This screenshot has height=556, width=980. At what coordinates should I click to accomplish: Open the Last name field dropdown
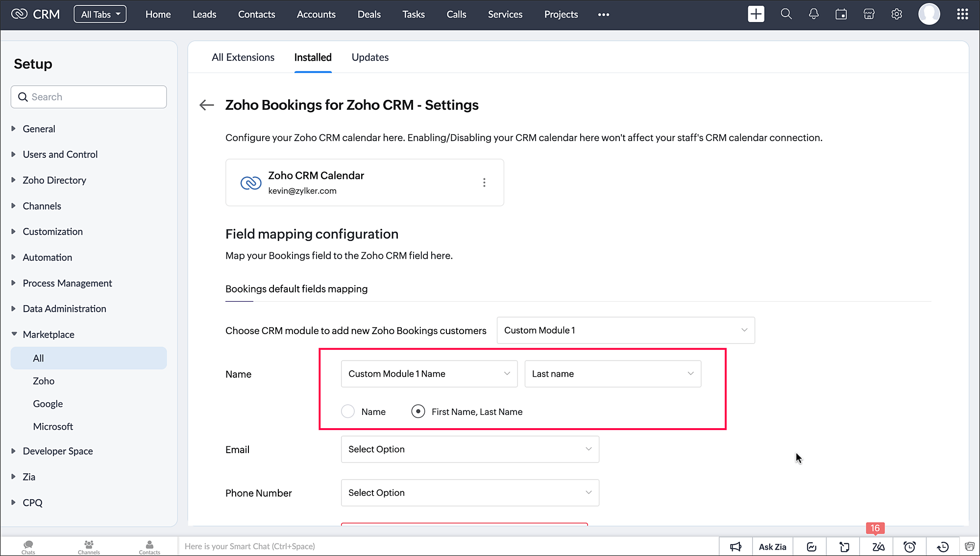pos(612,374)
